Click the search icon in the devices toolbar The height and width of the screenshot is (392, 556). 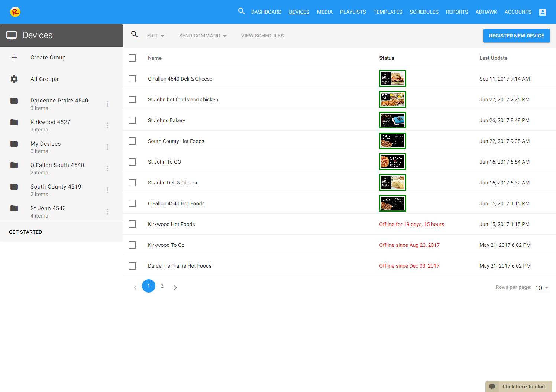(x=135, y=34)
